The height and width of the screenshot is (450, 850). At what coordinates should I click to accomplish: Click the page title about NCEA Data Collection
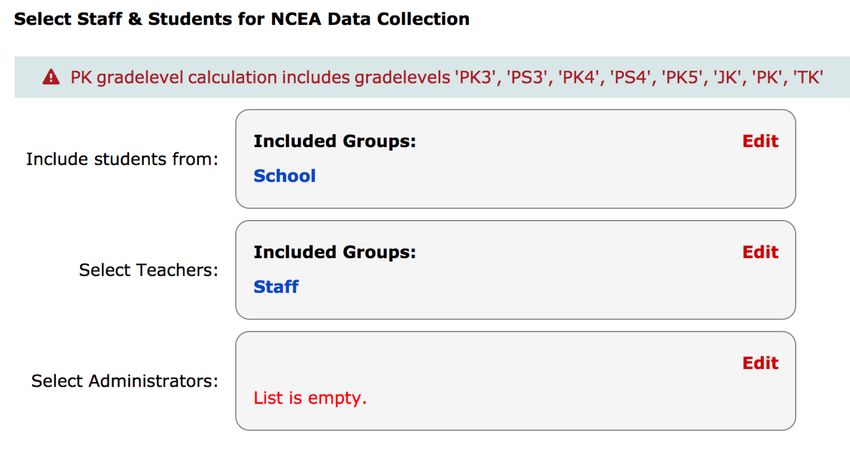tap(242, 19)
